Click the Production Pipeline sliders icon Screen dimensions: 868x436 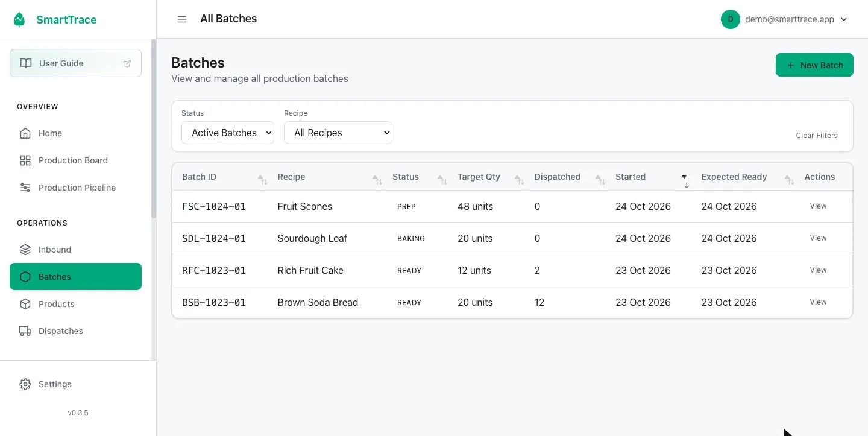25,188
